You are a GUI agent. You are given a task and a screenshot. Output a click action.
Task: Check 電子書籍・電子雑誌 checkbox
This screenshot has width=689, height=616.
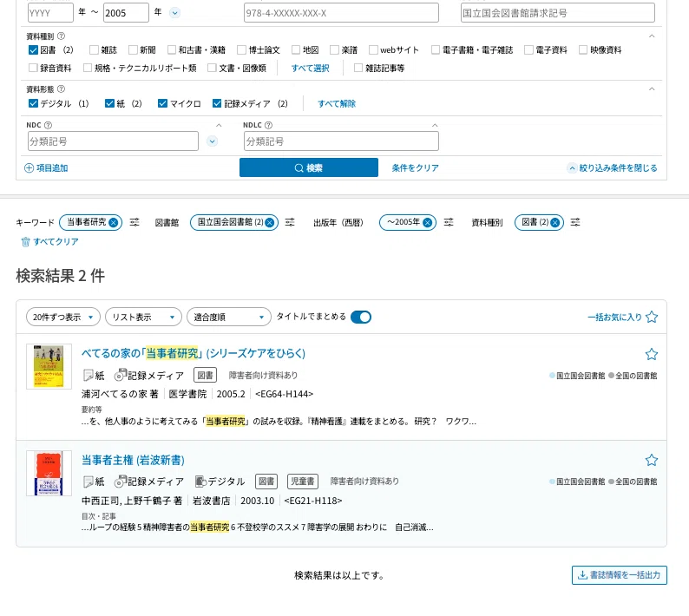click(x=435, y=50)
